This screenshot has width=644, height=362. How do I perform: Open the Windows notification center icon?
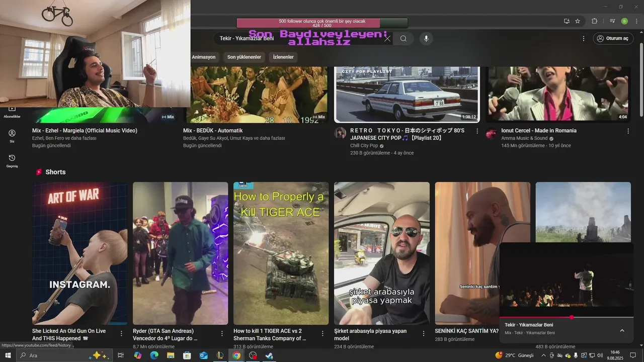[x=634, y=355]
